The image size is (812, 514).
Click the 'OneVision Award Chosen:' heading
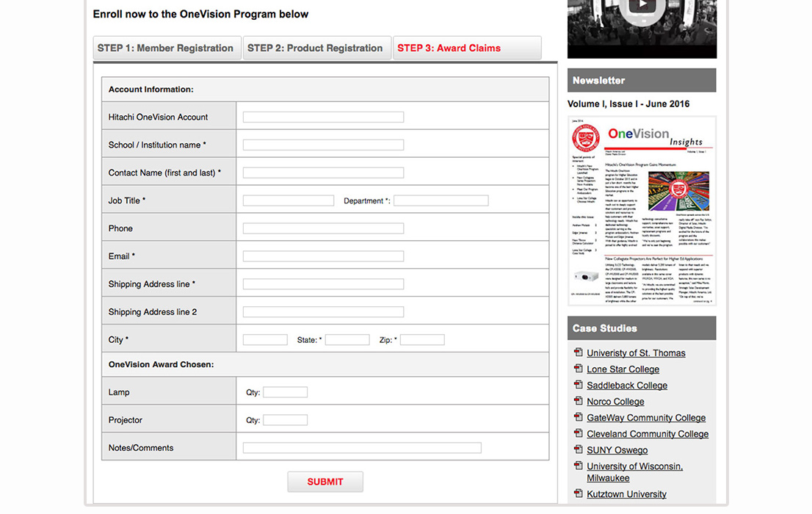[x=161, y=364]
